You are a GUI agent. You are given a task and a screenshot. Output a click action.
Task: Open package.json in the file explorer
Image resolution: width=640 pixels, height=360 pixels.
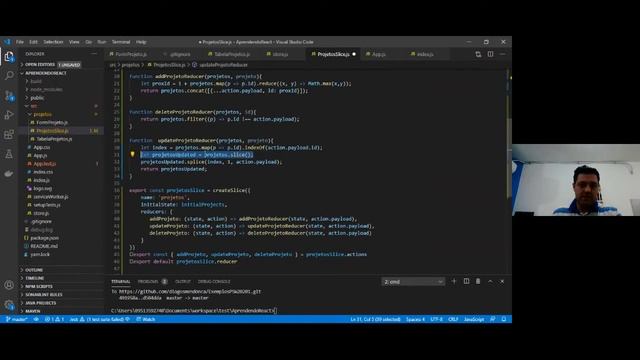tap(44, 238)
